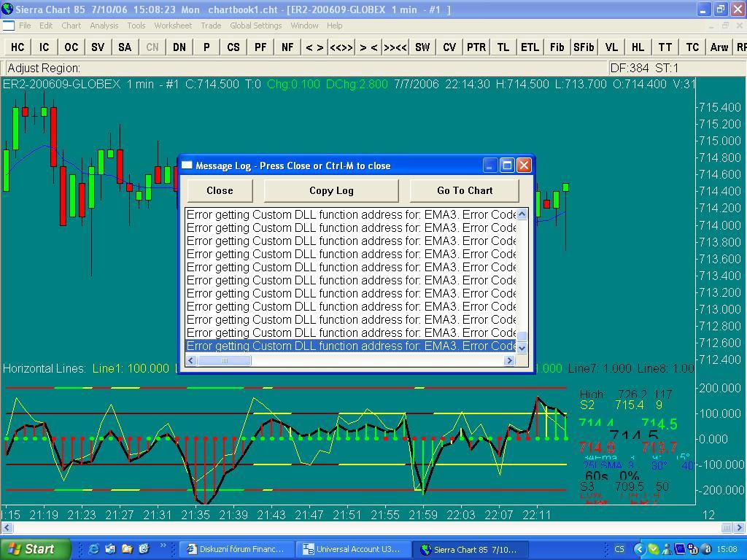
Task: Click the Arw arrow tool button
Action: [x=719, y=47]
